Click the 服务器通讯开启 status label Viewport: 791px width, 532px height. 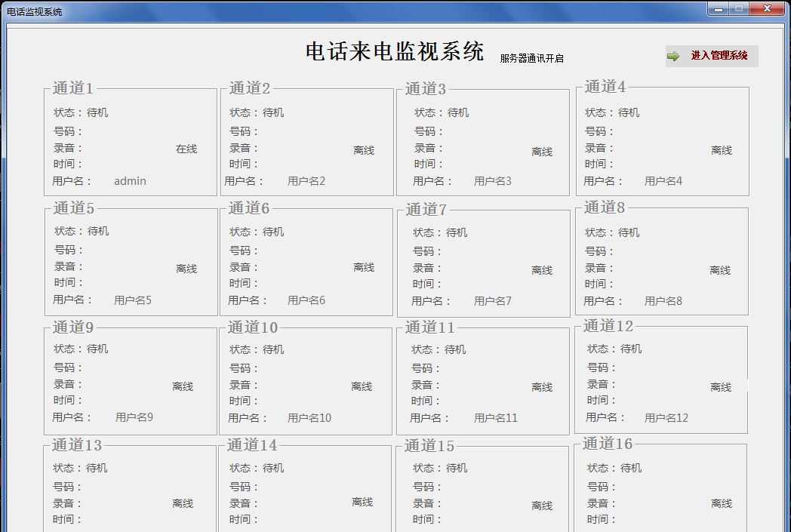[531, 58]
